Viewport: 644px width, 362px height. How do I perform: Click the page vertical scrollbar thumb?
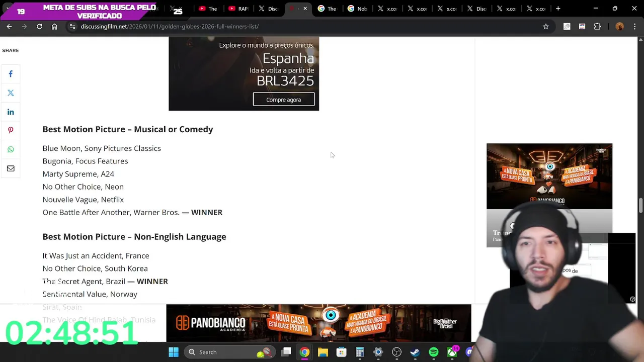coord(640,205)
